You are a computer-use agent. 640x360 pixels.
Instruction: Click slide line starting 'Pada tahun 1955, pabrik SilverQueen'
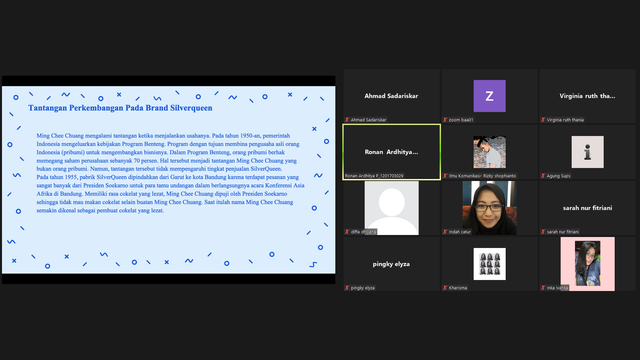coord(168,177)
